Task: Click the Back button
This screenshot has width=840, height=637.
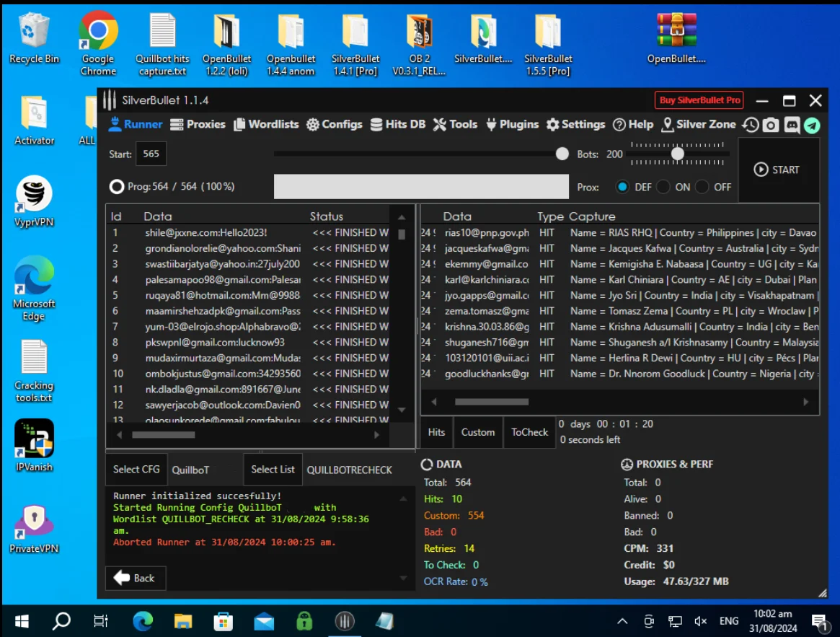Action: point(136,578)
